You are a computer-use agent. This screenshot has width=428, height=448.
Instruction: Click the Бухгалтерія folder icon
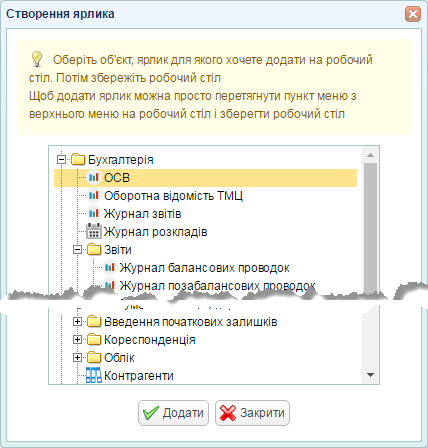click(x=78, y=159)
